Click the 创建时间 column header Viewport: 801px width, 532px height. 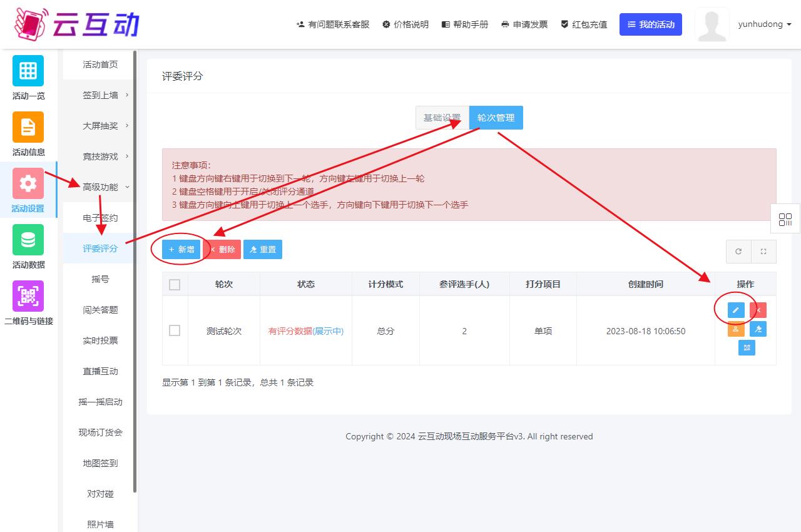pyautogui.click(x=646, y=284)
